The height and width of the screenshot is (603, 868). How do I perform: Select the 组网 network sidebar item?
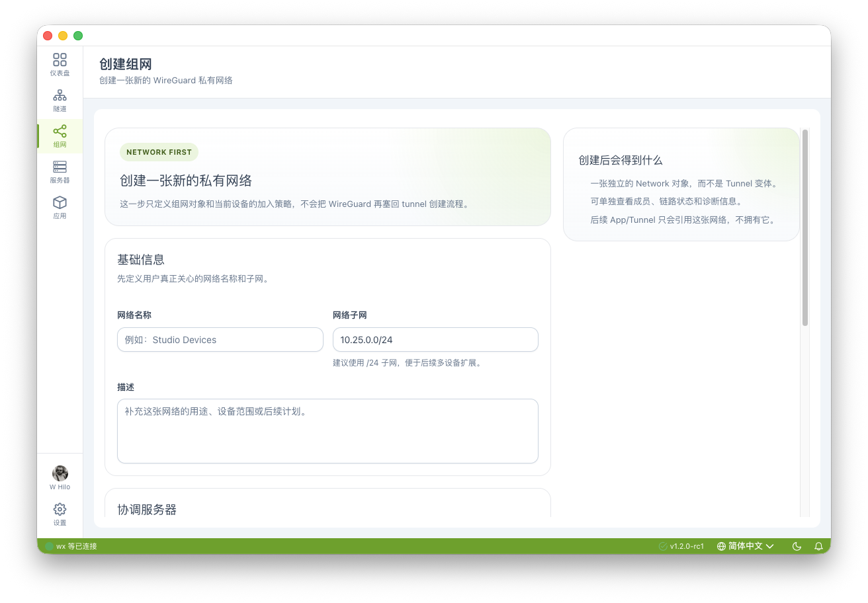pos(60,136)
